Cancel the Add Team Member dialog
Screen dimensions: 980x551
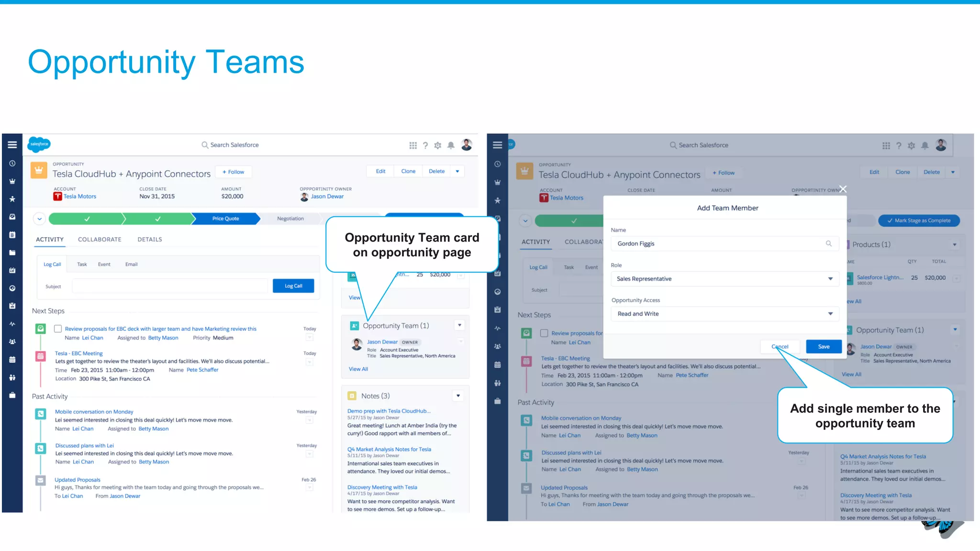point(780,347)
